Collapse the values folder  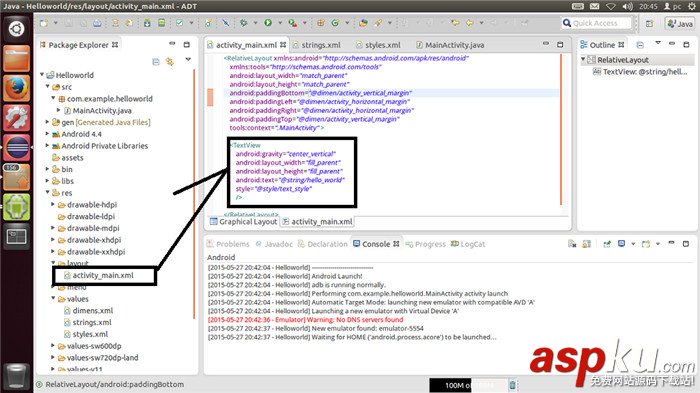coord(53,298)
